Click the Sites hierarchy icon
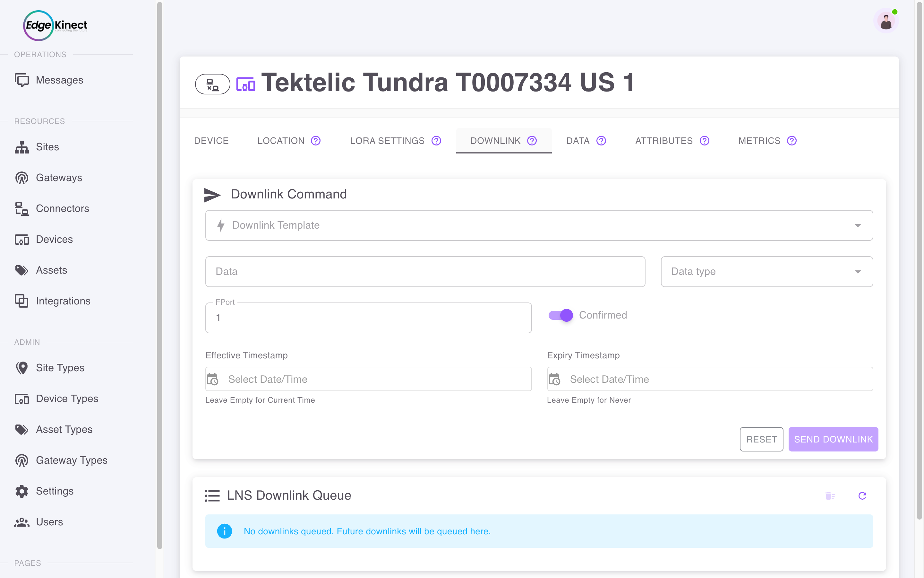 pyautogui.click(x=22, y=147)
